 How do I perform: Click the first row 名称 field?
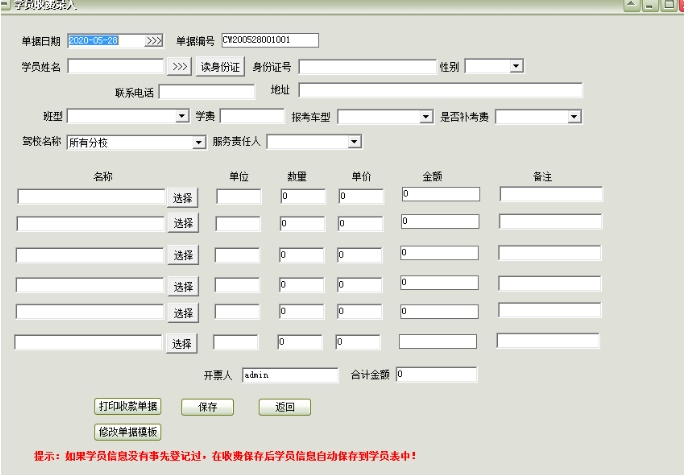(91, 196)
